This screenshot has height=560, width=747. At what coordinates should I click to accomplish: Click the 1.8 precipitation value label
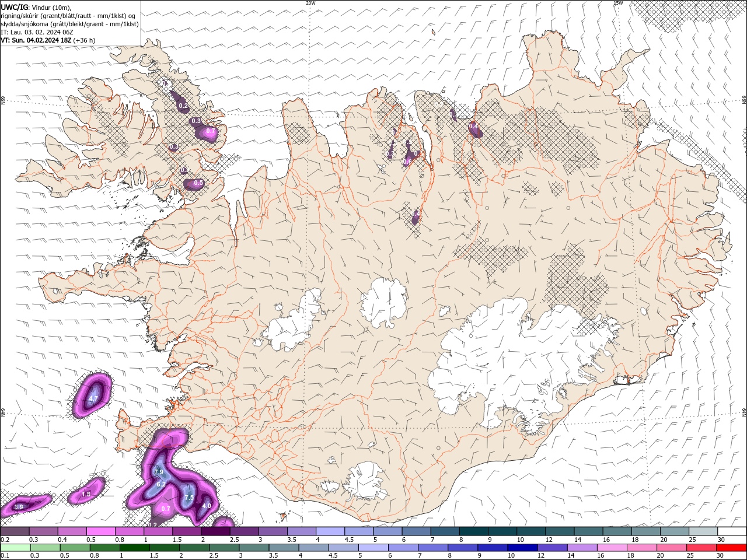[x=86, y=494]
